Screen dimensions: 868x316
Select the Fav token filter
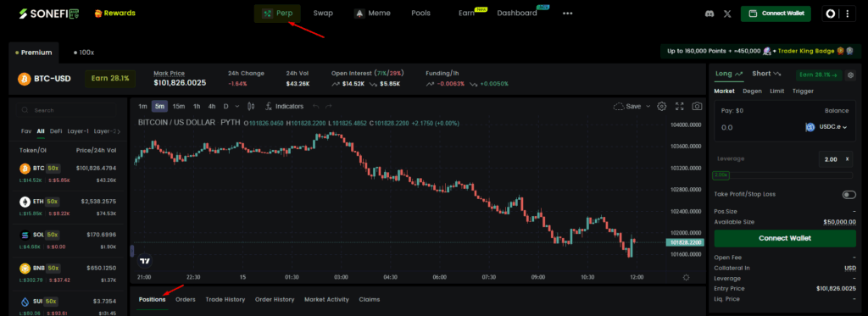(26, 131)
